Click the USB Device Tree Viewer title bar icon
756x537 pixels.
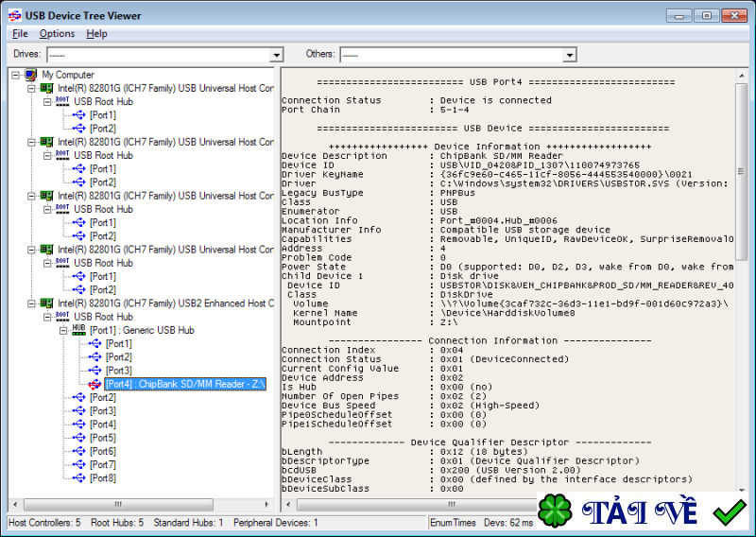(x=14, y=15)
